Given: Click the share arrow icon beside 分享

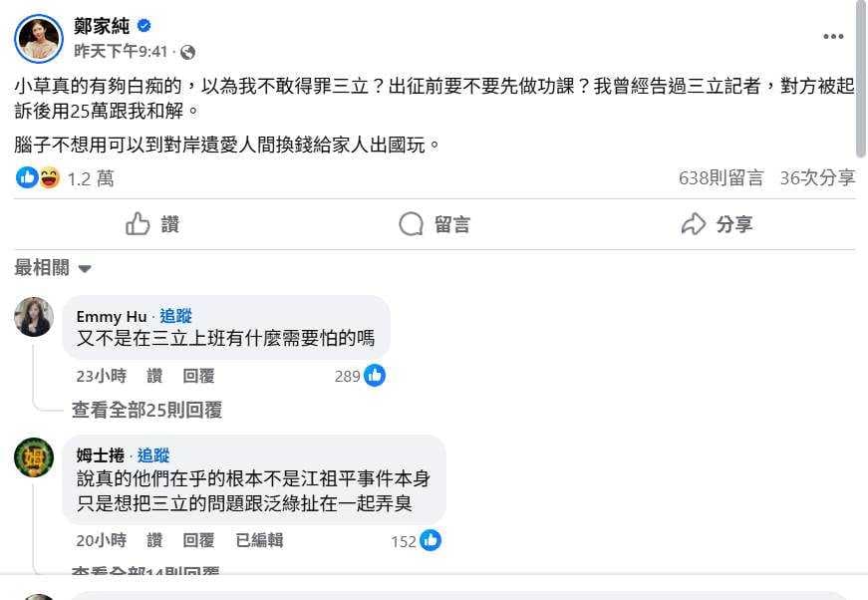Looking at the screenshot, I should [x=693, y=224].
